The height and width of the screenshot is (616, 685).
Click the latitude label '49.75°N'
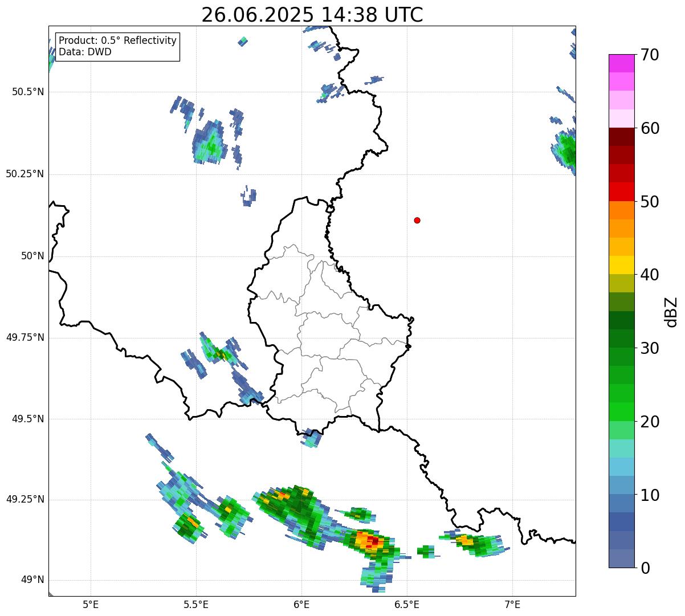pos(25,337)
